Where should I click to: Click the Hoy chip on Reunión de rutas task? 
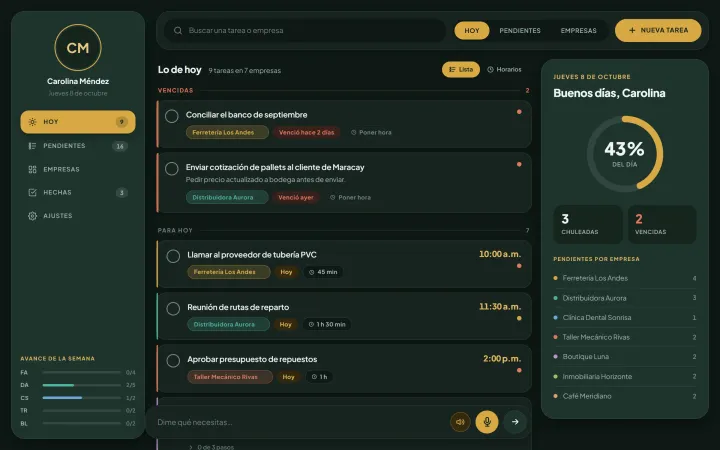click(286, 324)
